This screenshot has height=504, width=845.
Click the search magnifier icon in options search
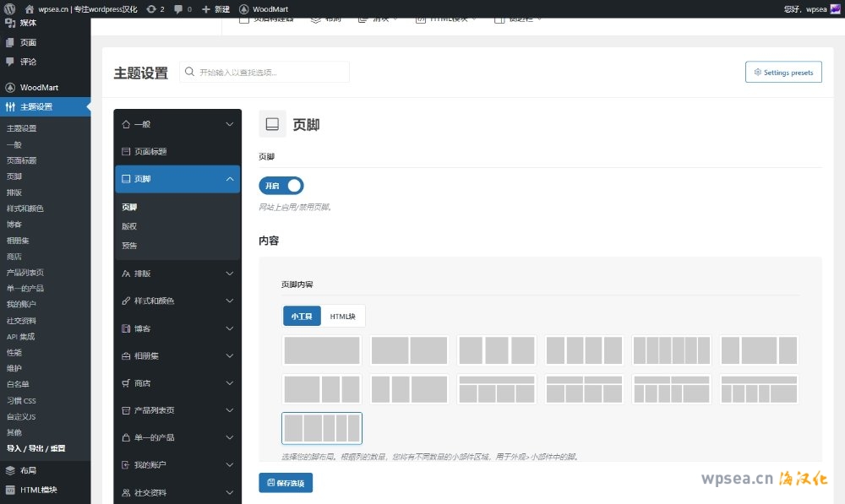point(191,73)
